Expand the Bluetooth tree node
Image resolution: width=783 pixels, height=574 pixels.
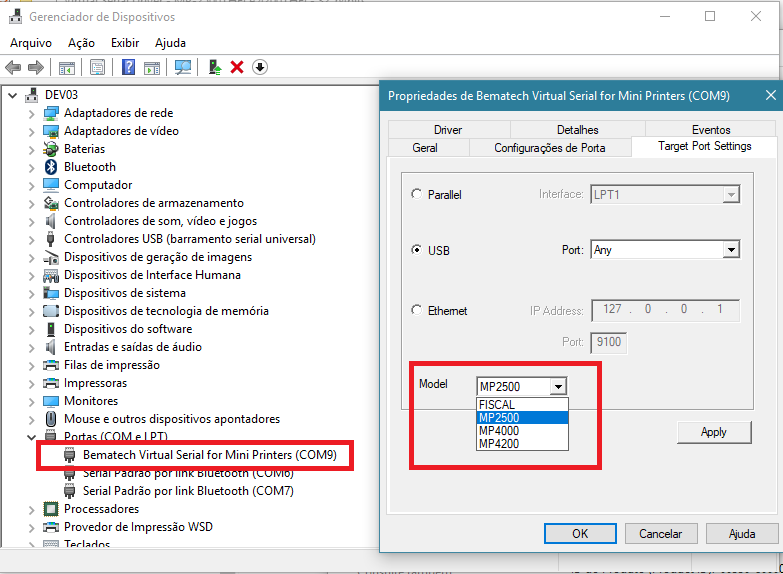[31, 168]
